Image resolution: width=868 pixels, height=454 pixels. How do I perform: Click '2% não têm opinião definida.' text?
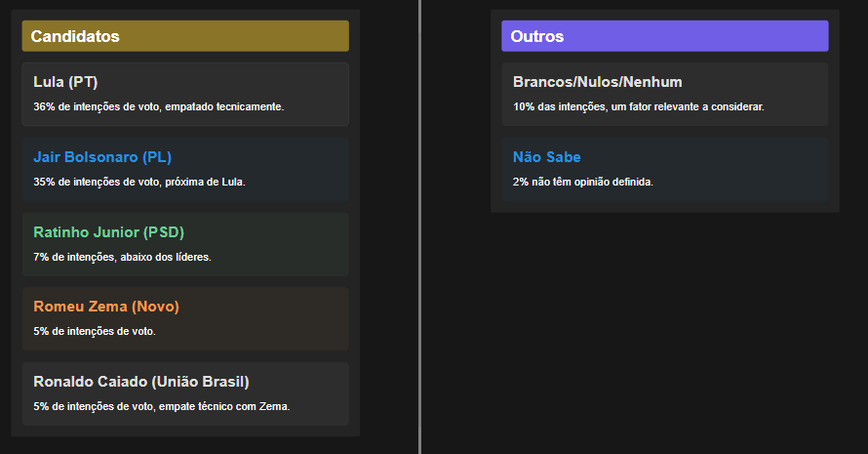(x=583, y=182)
